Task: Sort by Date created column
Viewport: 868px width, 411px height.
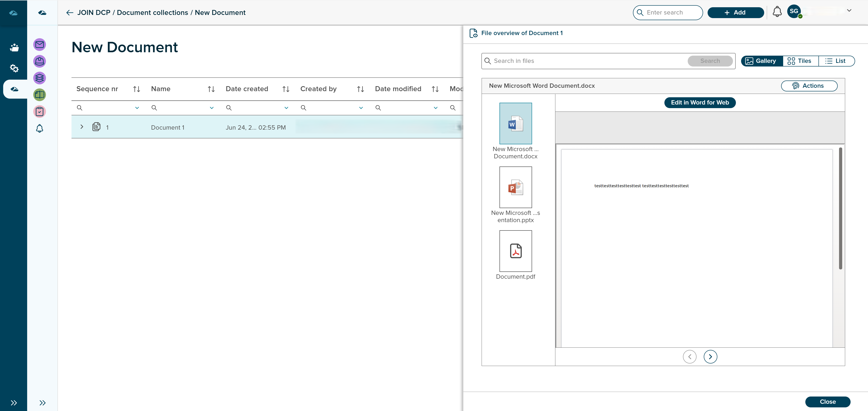Action: pos(286,89)
